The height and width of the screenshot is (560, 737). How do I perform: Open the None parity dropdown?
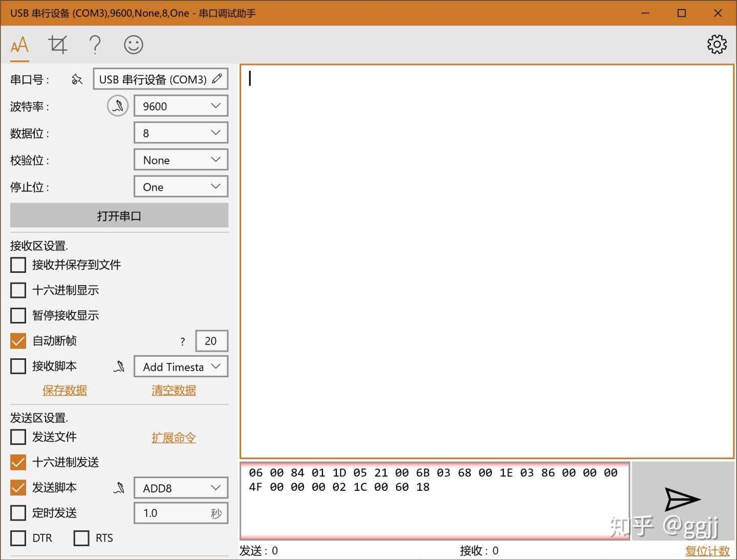(181, 160)
